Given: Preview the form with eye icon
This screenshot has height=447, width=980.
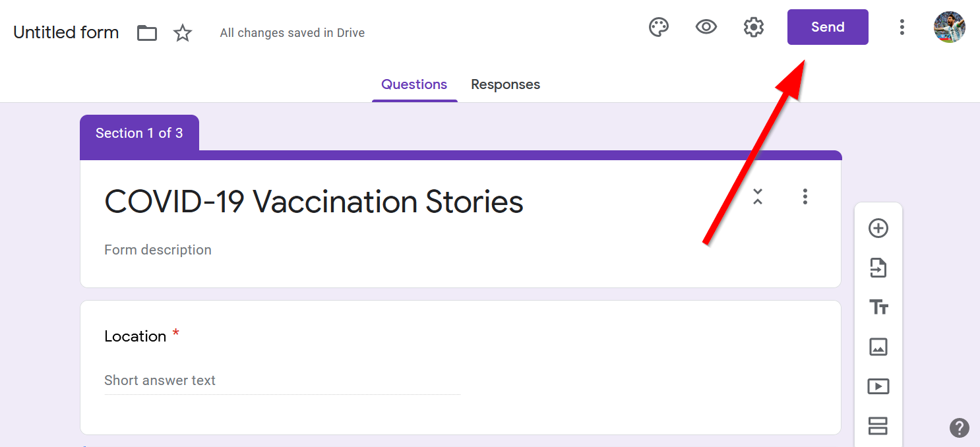Looking at the screenshot, I should (x=706, y=27).
